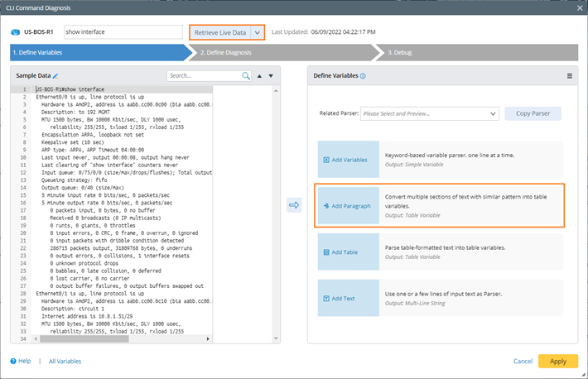Click 'Output: Multi-Line String' description text
The image size is (588, 379).
[415, 303]
